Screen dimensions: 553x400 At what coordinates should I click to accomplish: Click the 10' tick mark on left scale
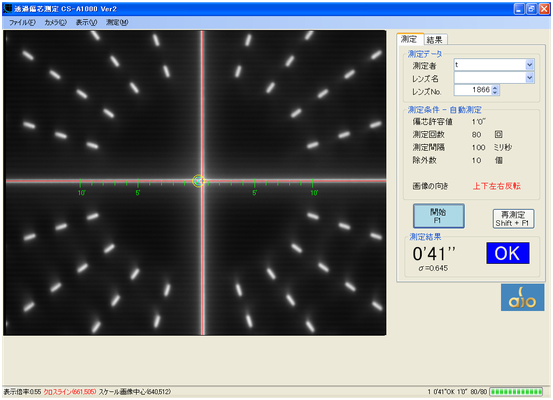80,183
